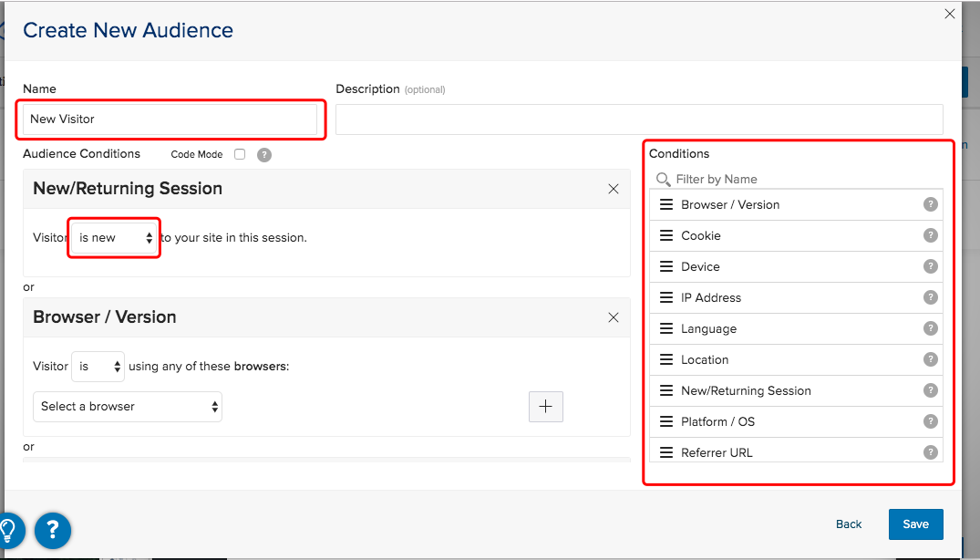Viewport: 980px width, 560px height.
Task: Grab the Language drag handle
Action: (x=666, y=328)
